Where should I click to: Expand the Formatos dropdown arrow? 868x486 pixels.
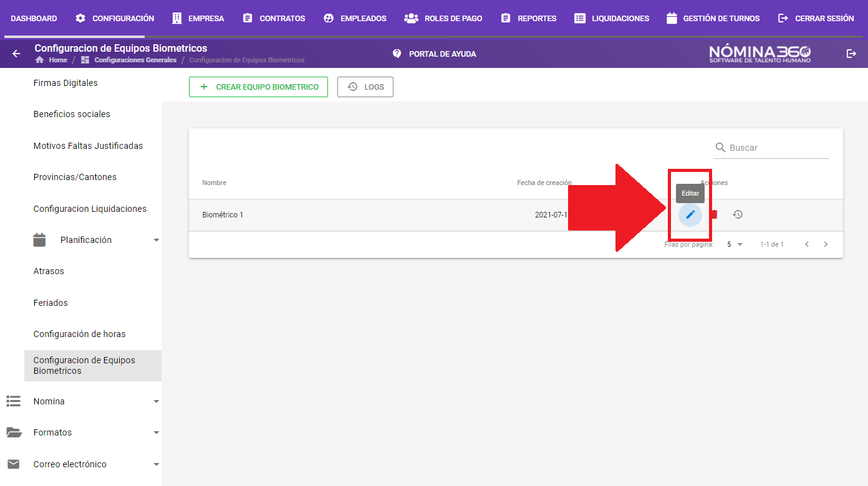pos(157,432)
